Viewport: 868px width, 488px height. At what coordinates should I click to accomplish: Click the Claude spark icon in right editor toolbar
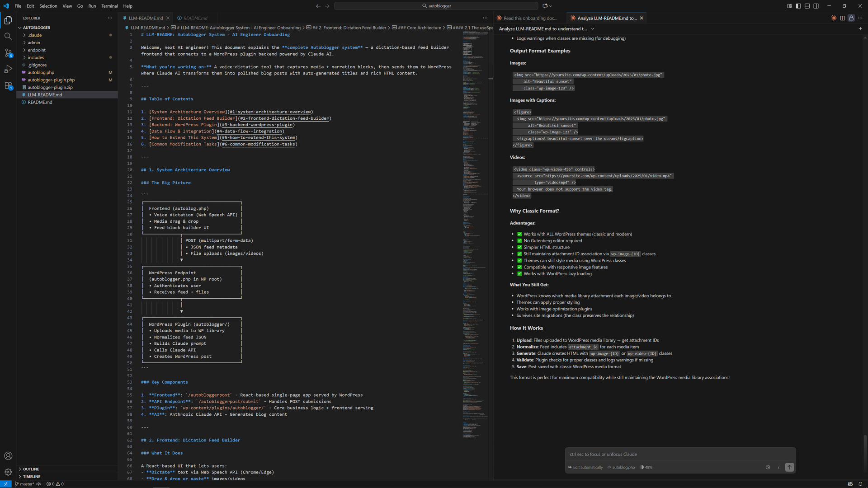[834, 18]
